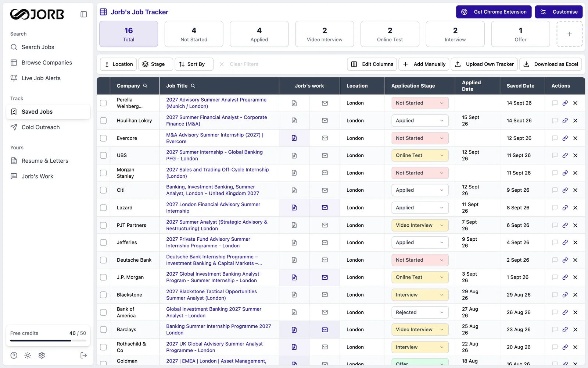Click the logout icon in sidebar
The height and width of the screenshot is (368, 588).
pyautogui.click(x=84, y=355)
